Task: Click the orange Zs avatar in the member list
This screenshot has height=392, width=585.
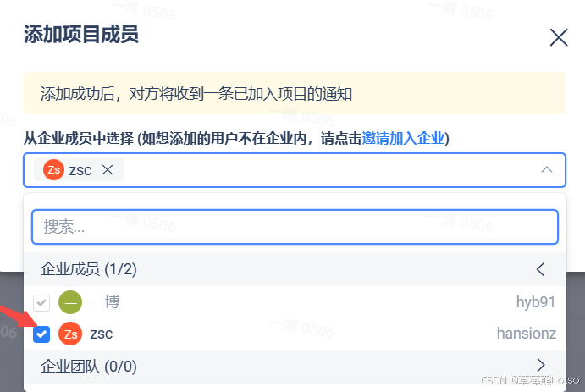Action: [x=70, y=334]
